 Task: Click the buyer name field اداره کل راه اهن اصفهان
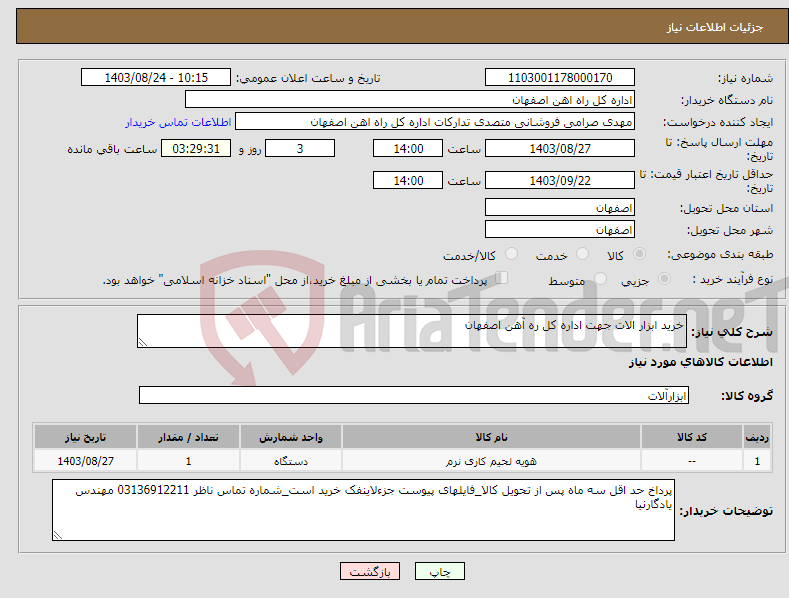(x=410, y=100)
